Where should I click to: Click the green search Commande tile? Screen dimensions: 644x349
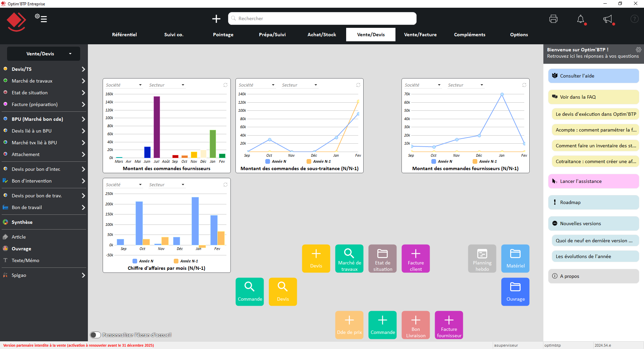click(x=250, y=292)
